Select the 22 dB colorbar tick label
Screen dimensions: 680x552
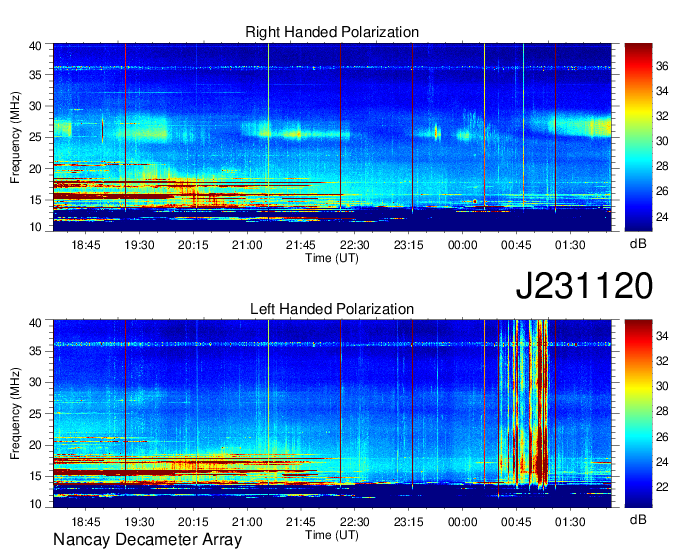pos(662,487)
